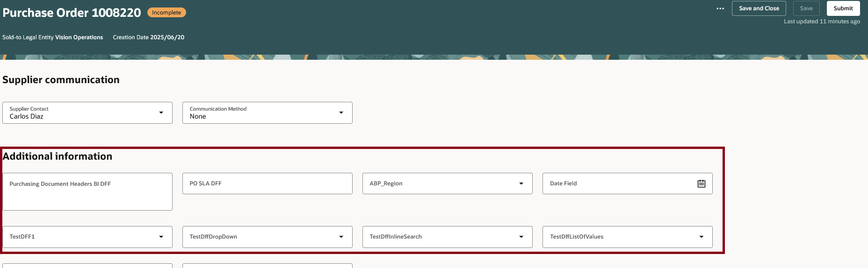The width and height of the screenshot is (868, 268).
Task: Open the TestDffListOfValues dropdown arrow
Action: pyautogui.click(x=702, y=237)
